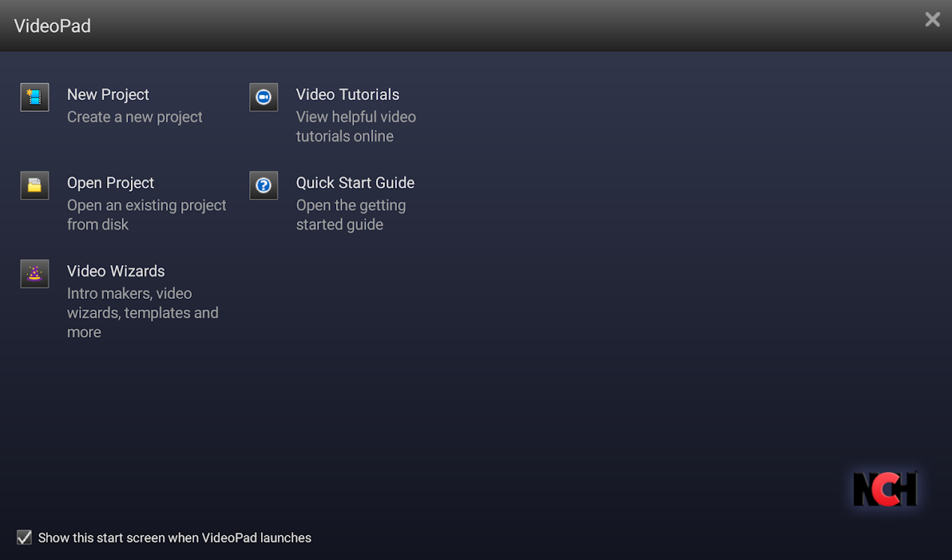
Task: Click the Quick Start Guide question mark icon
Action: (264, 185)
